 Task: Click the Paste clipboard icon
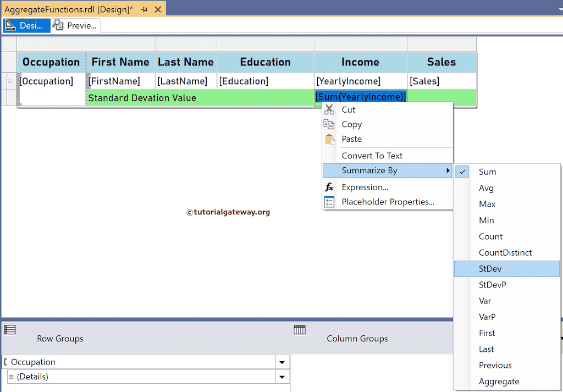pyautogui.click(x=330, y=139)
